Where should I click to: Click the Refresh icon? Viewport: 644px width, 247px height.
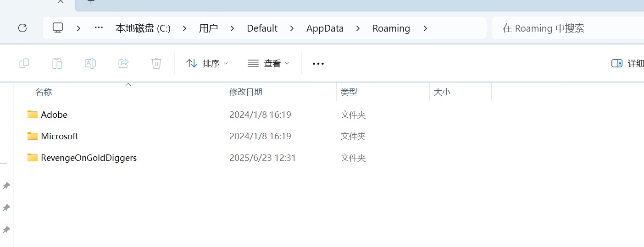pos(22,28)
